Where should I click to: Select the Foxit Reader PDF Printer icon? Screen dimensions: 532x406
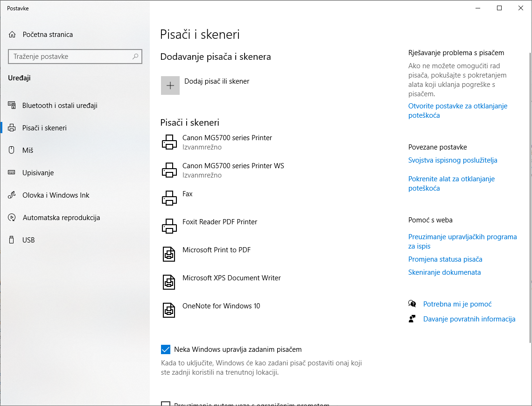[169, 226]
